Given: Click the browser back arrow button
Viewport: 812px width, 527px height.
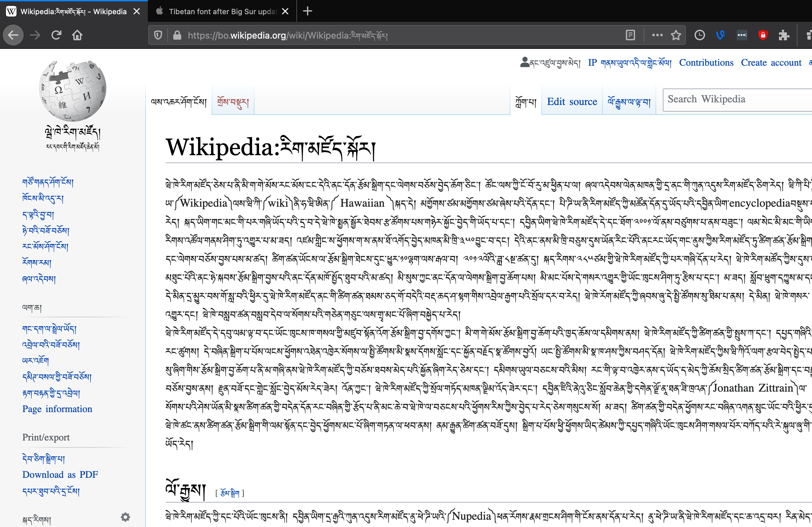Looking at the screenshot, I should click(13, 35).
